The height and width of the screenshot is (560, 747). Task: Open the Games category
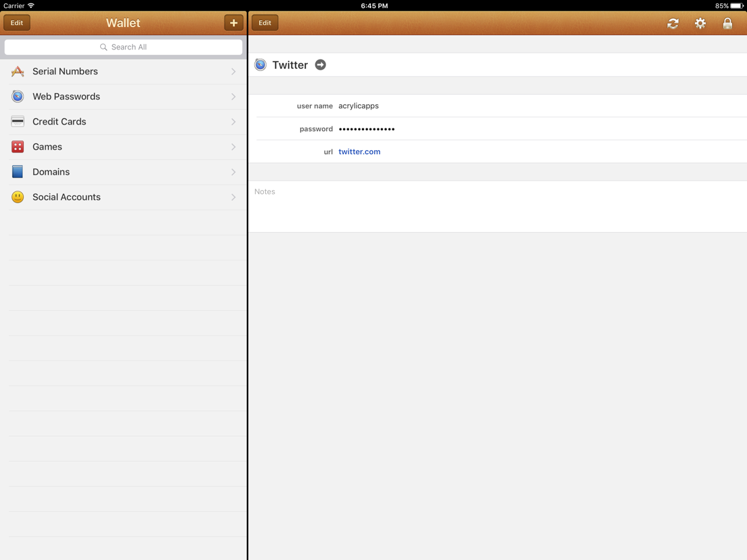click(x=123, y=147)
